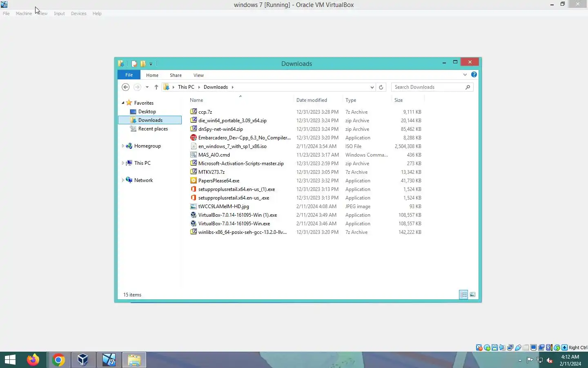
Task: Switch to Details view layout button
Action: 463,294
